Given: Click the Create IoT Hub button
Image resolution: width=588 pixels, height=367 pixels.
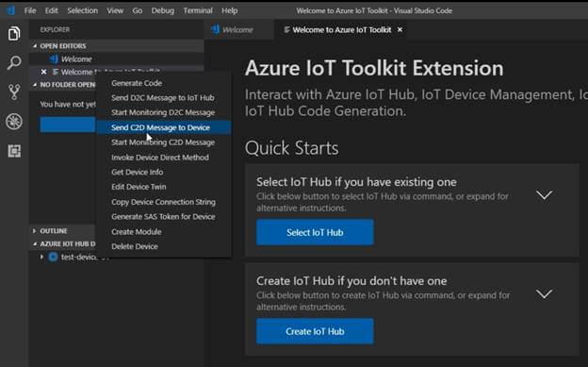Looking at the screenshot, I should (x=315, y=331).
